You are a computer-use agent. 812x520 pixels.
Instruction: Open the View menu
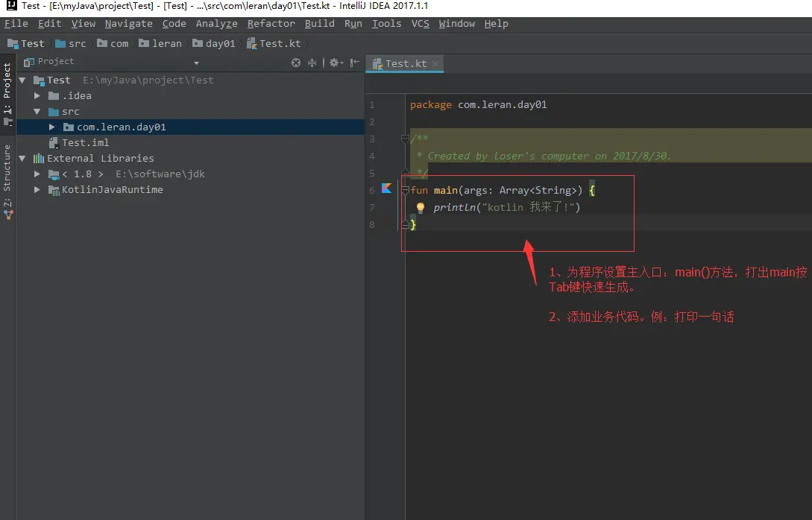(84, 24)
